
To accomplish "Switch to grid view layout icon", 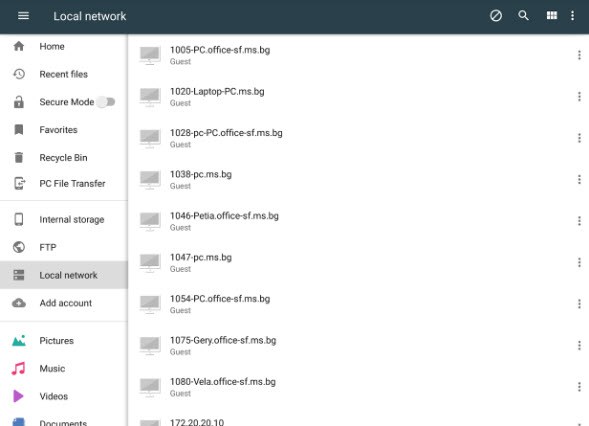I will pos(551,15).
